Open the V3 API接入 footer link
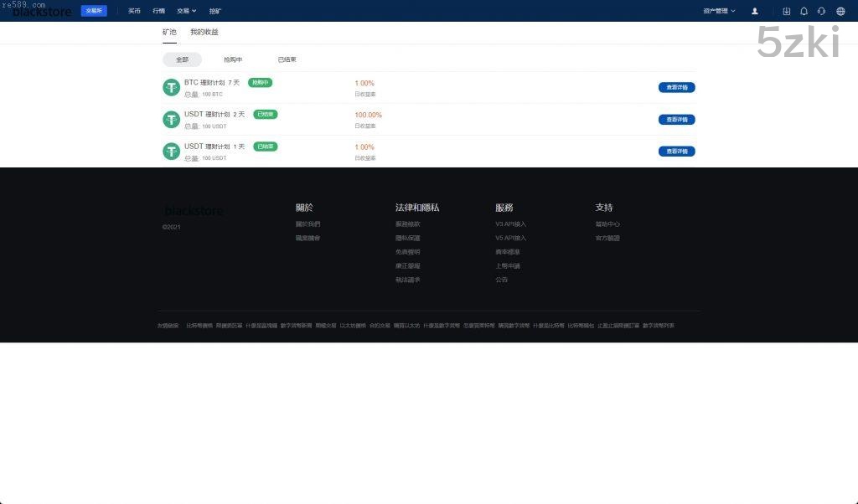The width and height of the screenshot is (858, 504). coord(510,224)
